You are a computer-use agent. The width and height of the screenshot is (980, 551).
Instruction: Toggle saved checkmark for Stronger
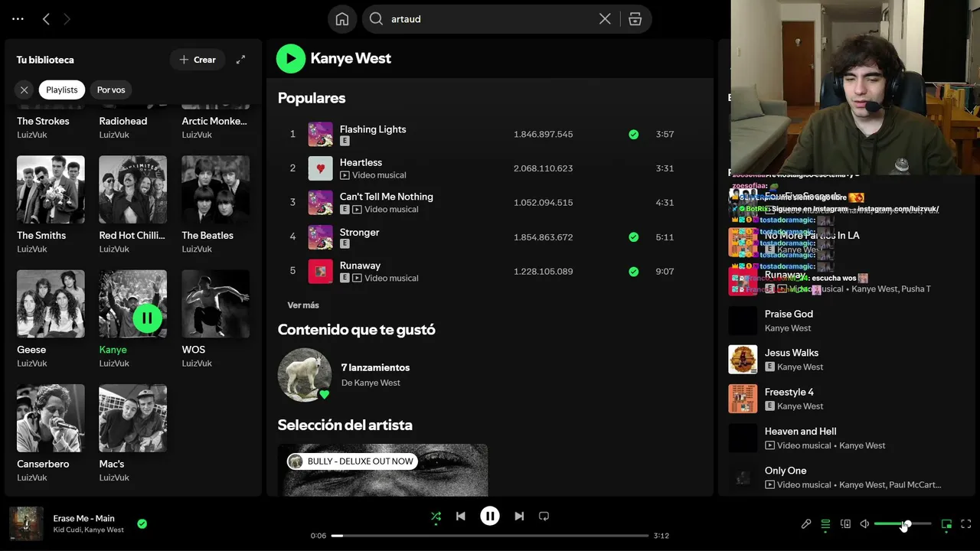tap(633, 237)
